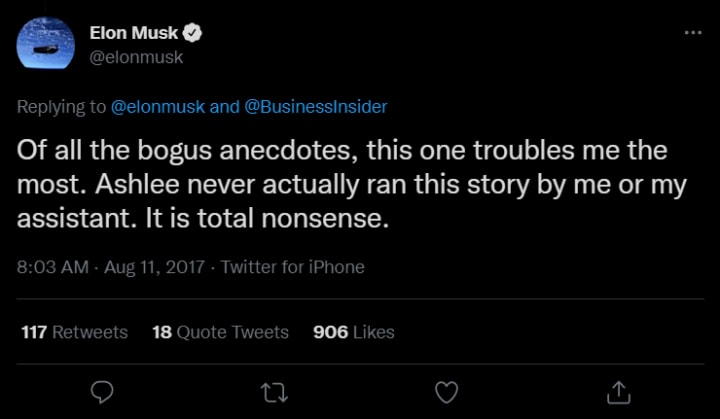Image resolution: width=720 pixels, height=419 pixels.
Task: Open the @BusinessInsider mention link
Action: [316, 106]
